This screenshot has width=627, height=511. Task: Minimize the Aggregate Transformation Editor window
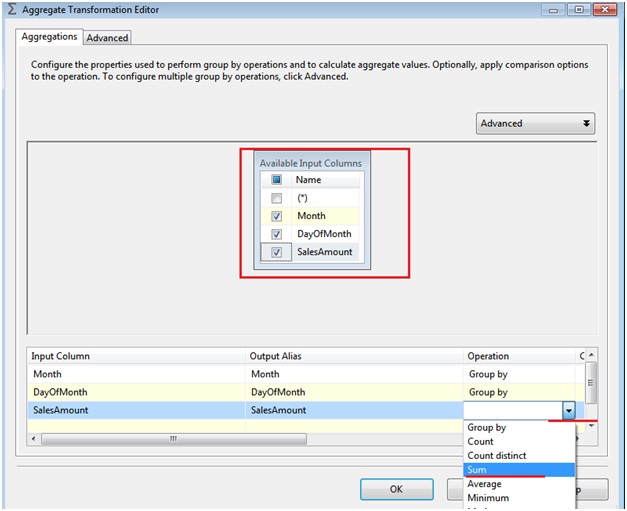(553, 10)
